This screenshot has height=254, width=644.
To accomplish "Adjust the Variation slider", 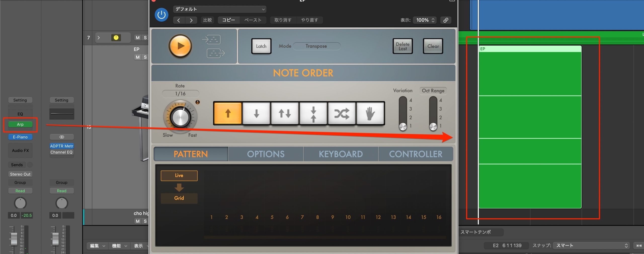I will [x=403, y=113].
